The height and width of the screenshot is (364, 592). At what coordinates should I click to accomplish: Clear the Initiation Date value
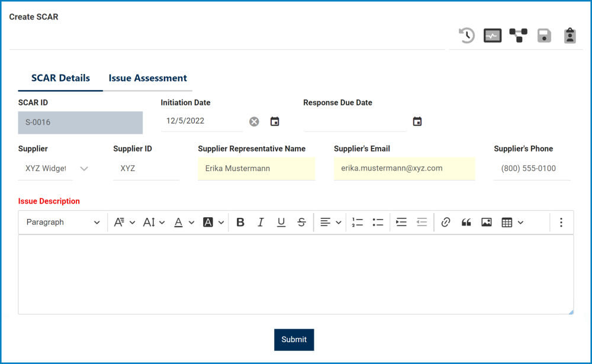pos(254,121)
